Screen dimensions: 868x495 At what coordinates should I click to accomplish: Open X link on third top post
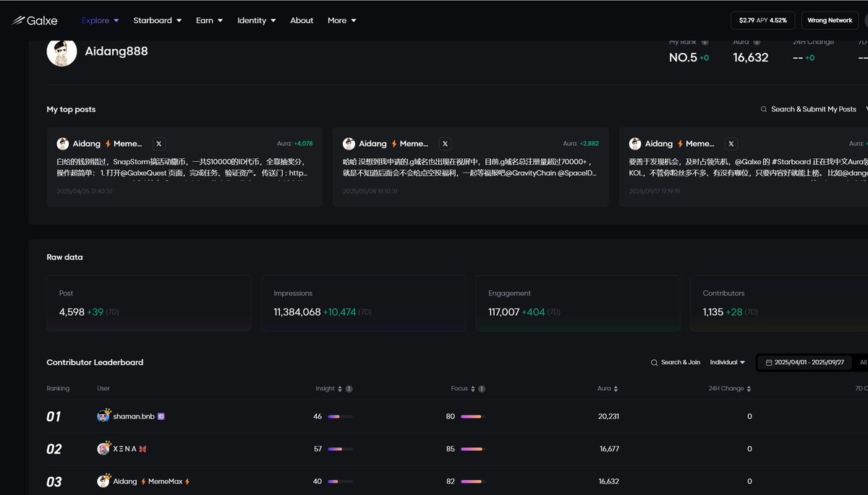click(x=731, y=144)
